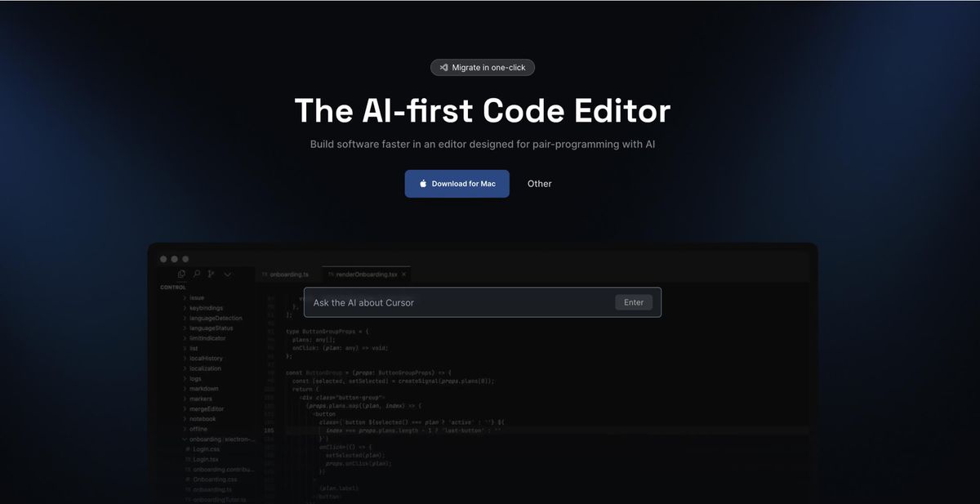Screen dimensions: 980x504
Task: Click the Ask the AI about Cursor field
Action: (483, 302)
